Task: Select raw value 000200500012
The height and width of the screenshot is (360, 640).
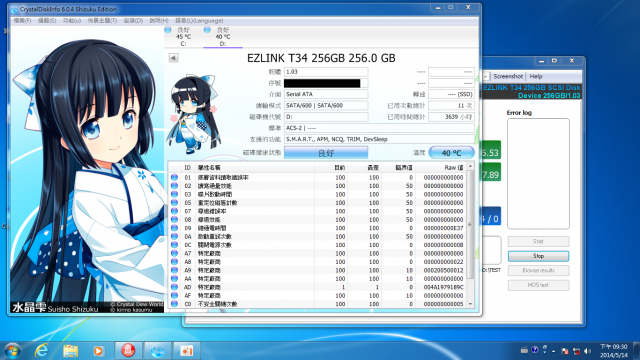Action: pos(443,270)
